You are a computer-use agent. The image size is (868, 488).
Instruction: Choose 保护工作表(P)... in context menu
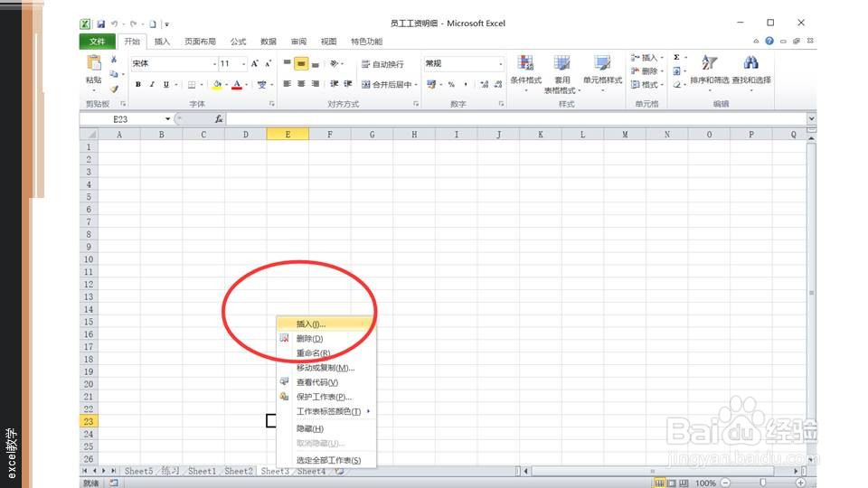click(x=326, y=397)
